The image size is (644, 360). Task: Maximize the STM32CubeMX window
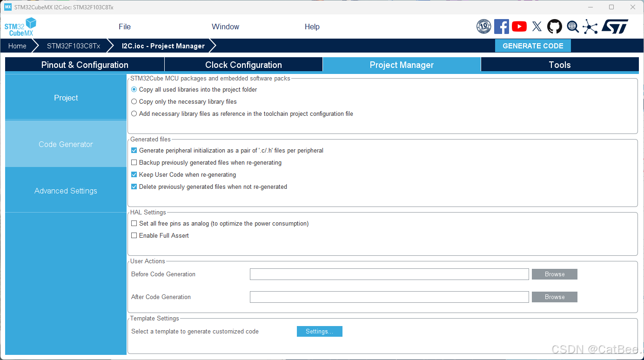point(611,7)
